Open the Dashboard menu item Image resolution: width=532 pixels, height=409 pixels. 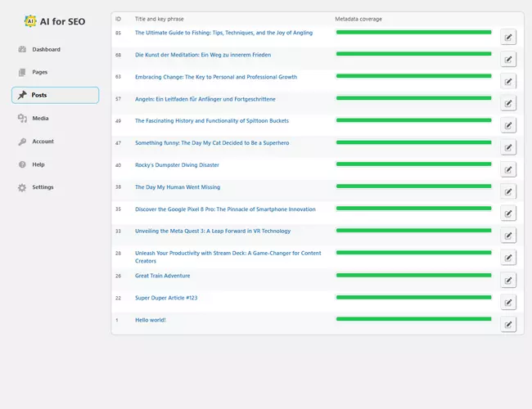(46, 50)
